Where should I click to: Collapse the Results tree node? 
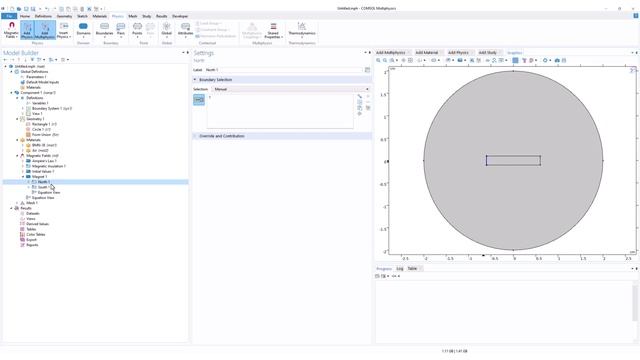pos(11,208)
